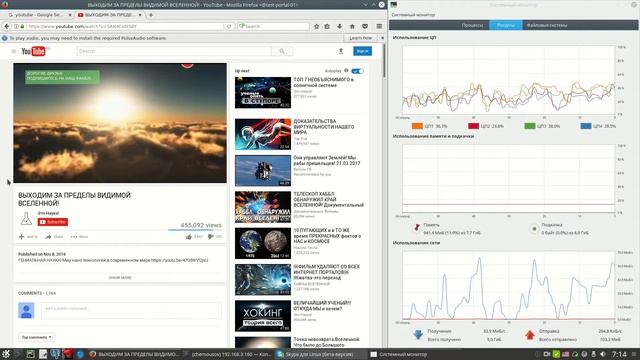Click the Память memory color indicator
This screenshot has width=640, height=360.
coord(417,228)
